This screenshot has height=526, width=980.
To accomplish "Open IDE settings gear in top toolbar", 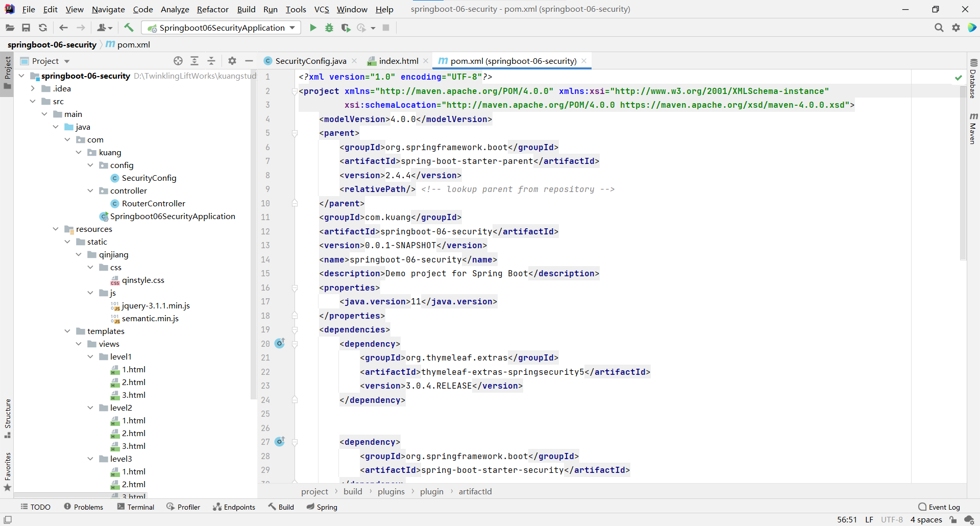I will (x=956, y=28).
